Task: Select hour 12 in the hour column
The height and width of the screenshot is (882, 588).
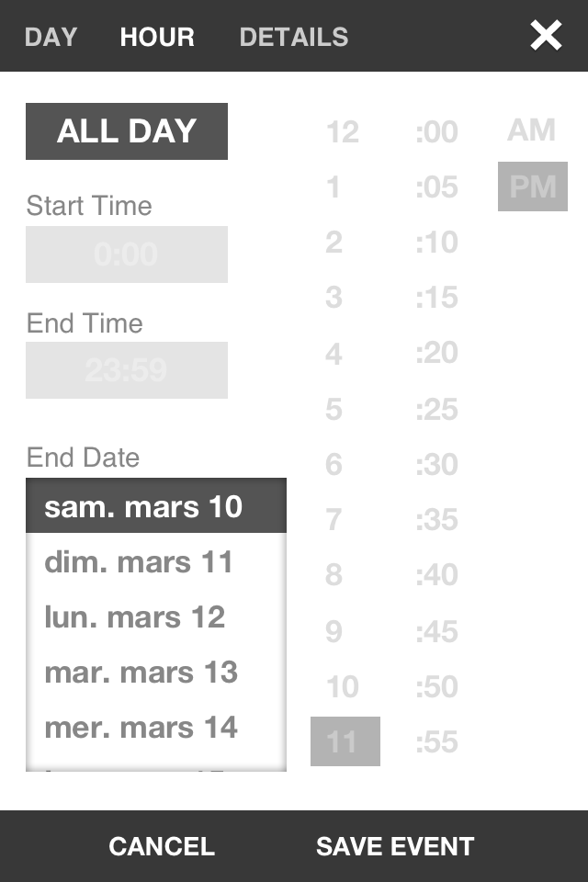Action: coord(343,132)
